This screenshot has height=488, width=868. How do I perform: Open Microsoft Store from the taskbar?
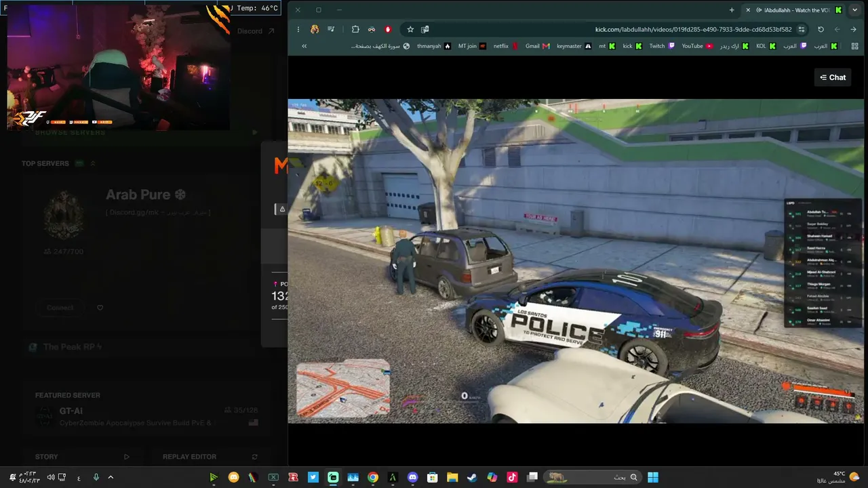(433, 477)
